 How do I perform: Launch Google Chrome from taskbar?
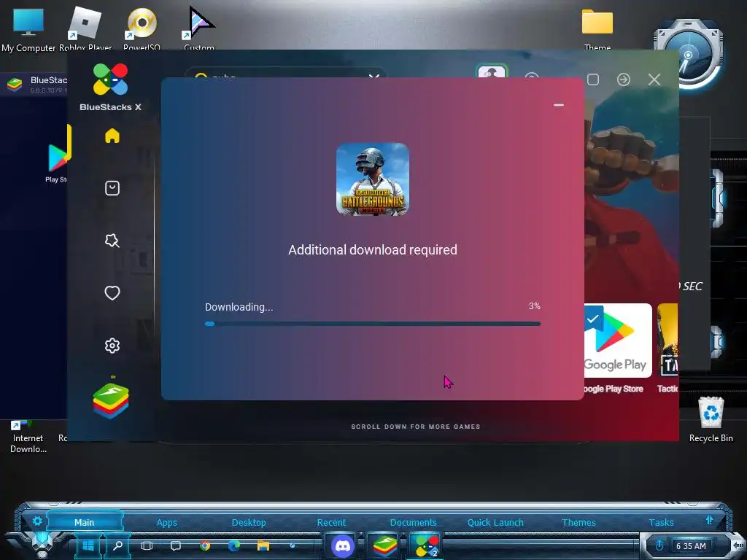[x=205, y=545]
